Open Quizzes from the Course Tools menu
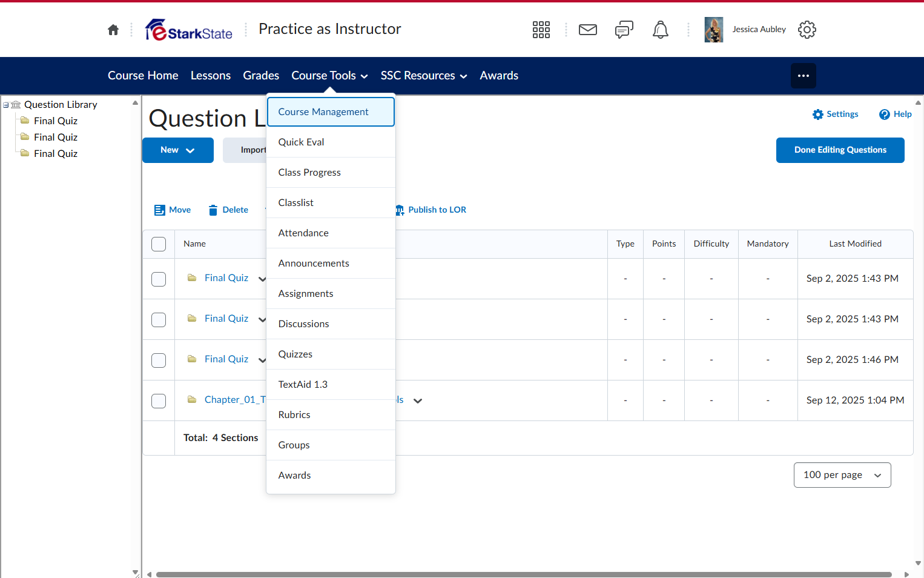 (331, 354)
